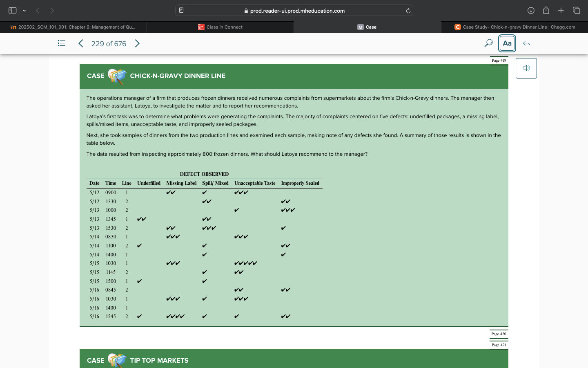Click the Share icon in Safari toolbar
This screenshot has width=588, height=368.
(x=546, y=11)
